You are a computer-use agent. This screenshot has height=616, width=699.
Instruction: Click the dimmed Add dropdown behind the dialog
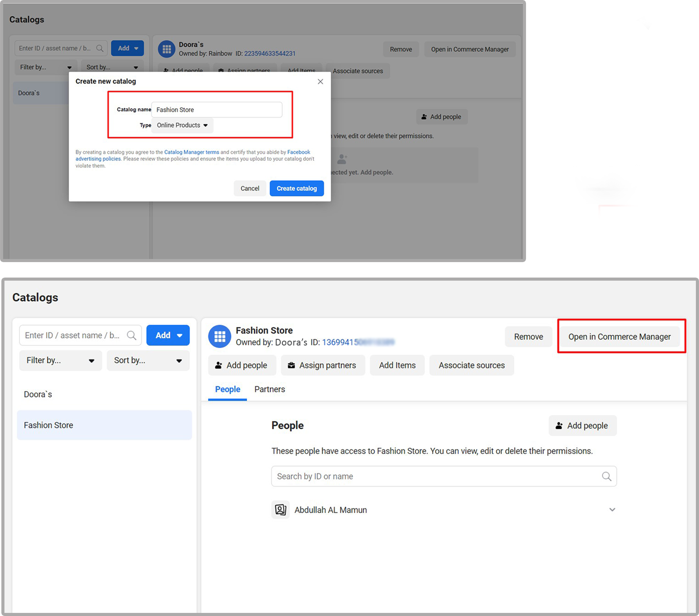[128, 48]
